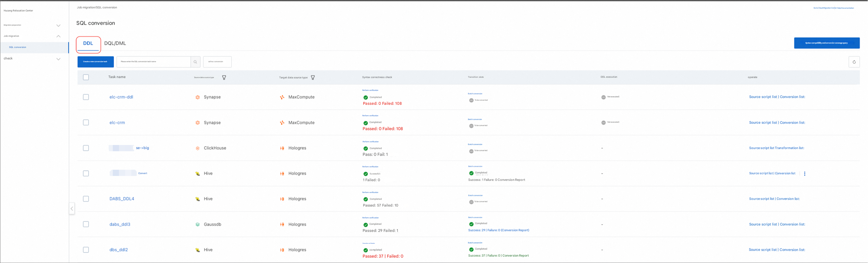Toggle the select-all header checkbox
Viewport: 868px width, 263px height.
click(x=86, y=77)
